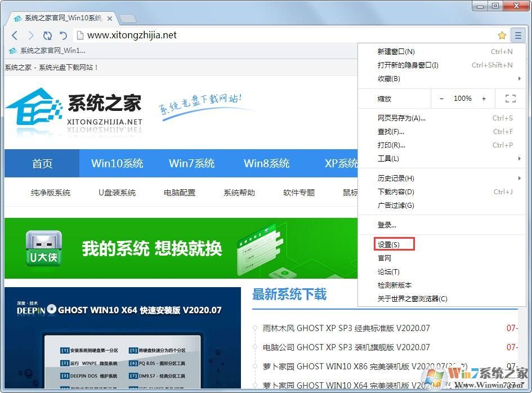The image size is (532, 393).
Task: Expand the 工具(L) tools submenu
Action: (388, 159)
